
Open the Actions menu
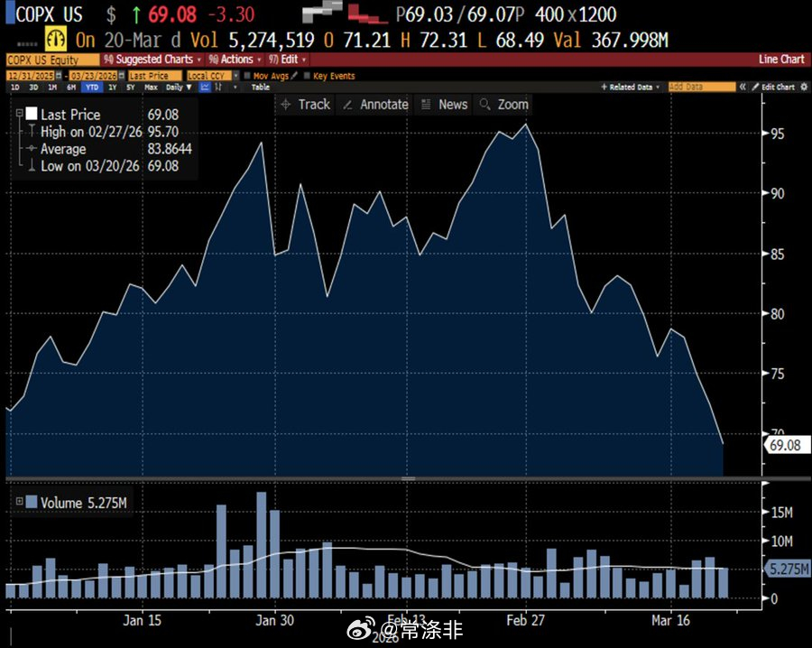pos(235,59)
